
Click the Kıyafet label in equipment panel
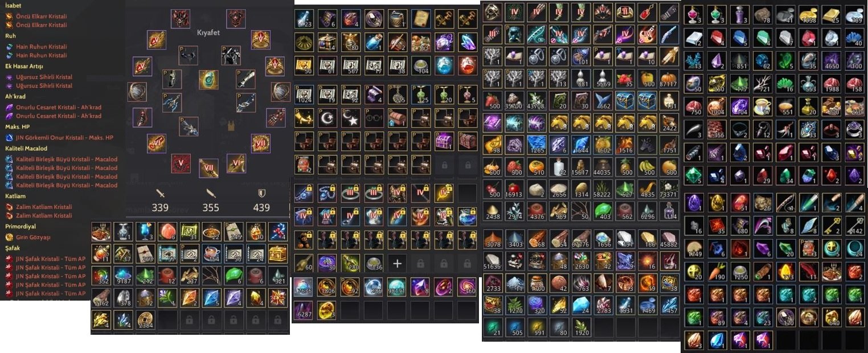pos(208,32)
